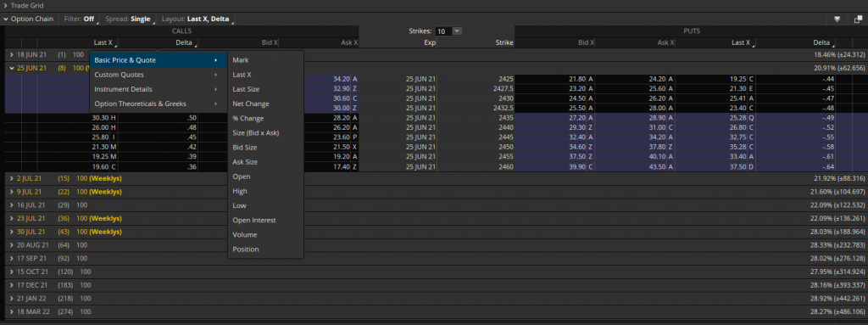This screenshot has height=325, width=868.
Task: Open the Filter Off dropdown
Action: tap(80, 19)
